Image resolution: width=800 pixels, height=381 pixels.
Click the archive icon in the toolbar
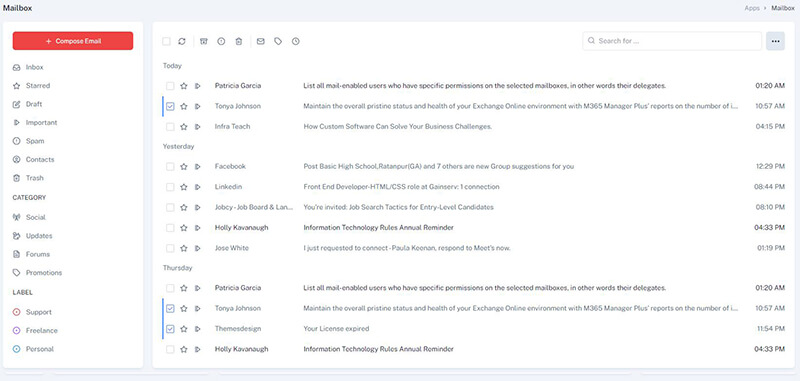204,41
